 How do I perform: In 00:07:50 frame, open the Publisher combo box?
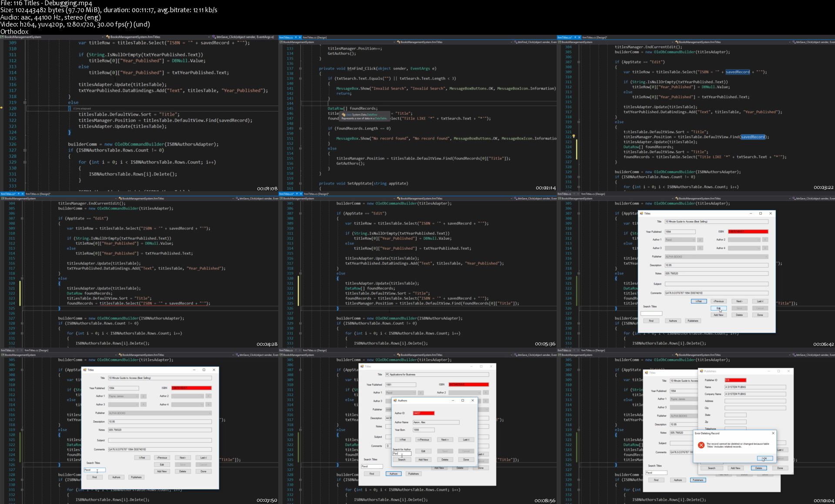tap(160, 413)
